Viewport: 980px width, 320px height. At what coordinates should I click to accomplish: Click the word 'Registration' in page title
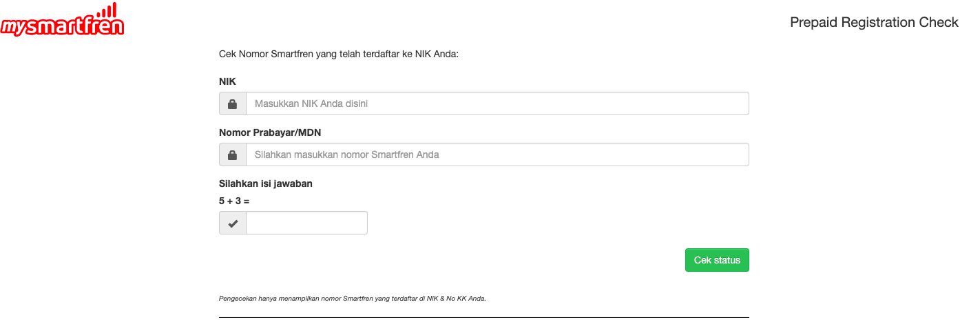(x=873, y=22)
